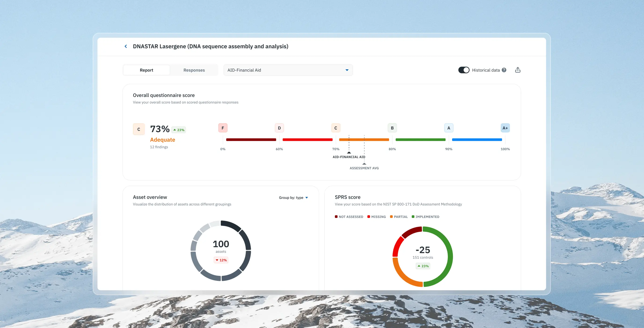Click the green 23% increase badge near 73%
The image size is (644, 328).
(179, 130)
